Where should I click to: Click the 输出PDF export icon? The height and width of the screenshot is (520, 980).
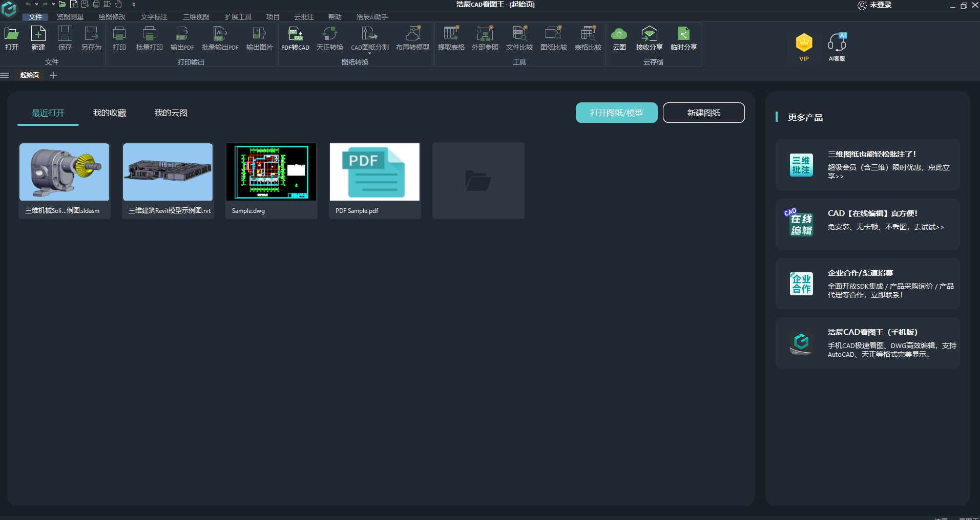point(182,38)
